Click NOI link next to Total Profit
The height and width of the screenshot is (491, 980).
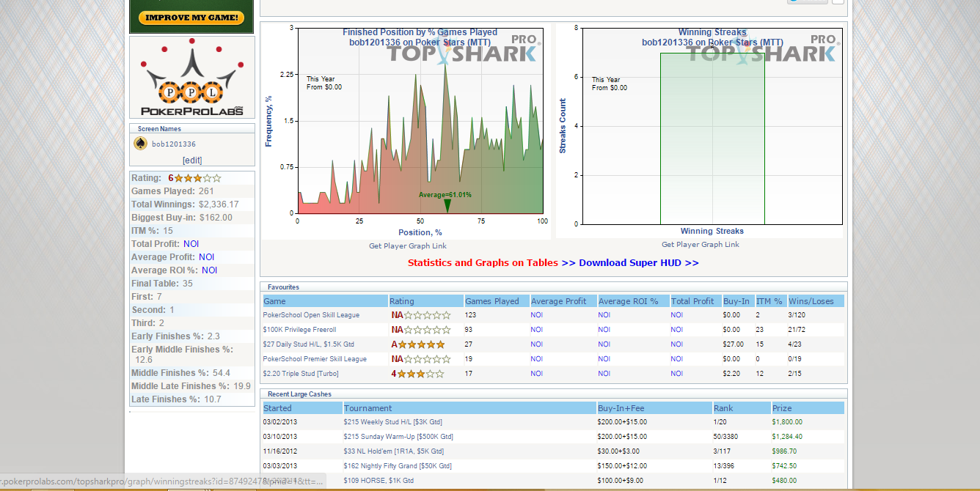pos(191,244)
